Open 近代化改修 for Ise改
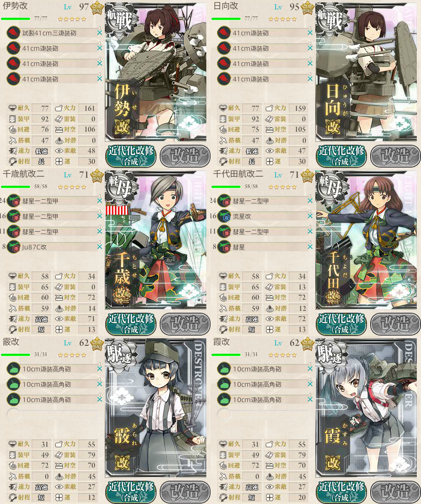Viewport: 421px width, 504px height. (x=131, y=156)
